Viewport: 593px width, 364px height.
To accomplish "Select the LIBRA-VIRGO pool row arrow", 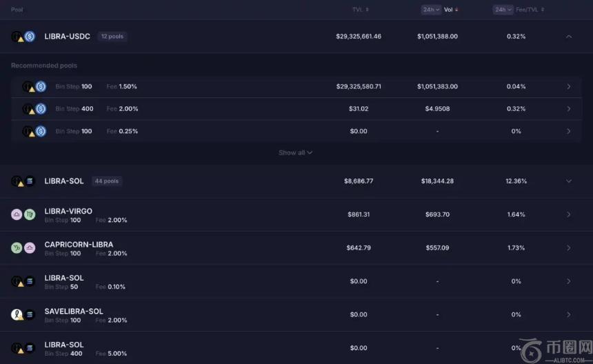I will tap(568, 214).
